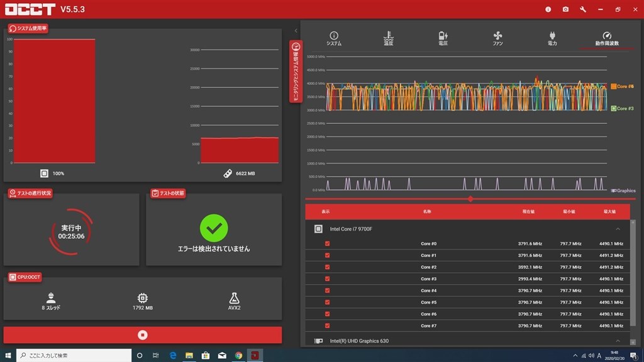Open the Windows Start menu
This screenshot has height=362, width=644.
tap(8, 356)
